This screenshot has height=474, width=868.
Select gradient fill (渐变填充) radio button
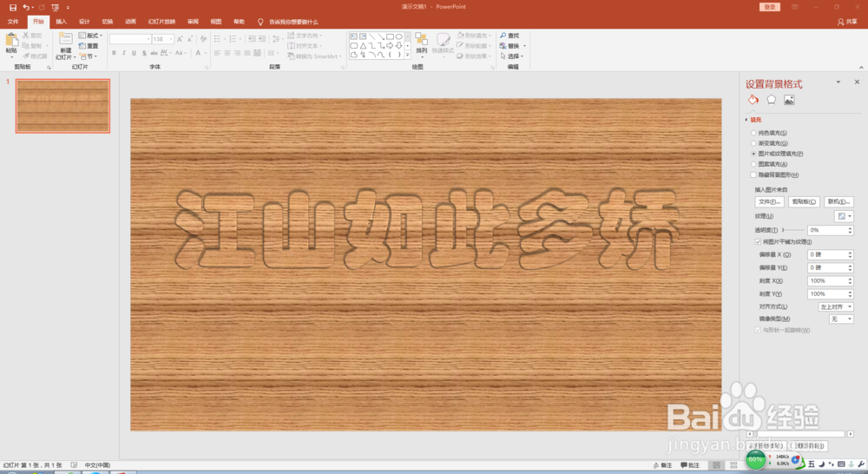tap(753, 143)
